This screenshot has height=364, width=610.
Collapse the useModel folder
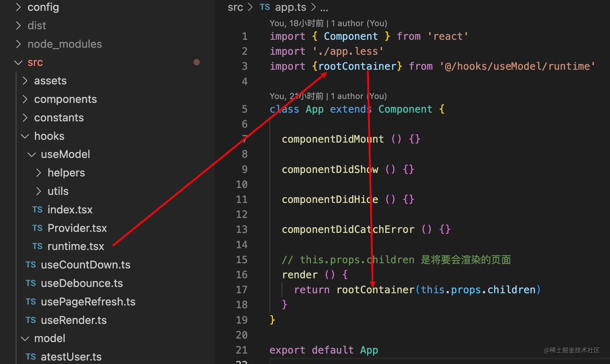[x=31, y=154]
